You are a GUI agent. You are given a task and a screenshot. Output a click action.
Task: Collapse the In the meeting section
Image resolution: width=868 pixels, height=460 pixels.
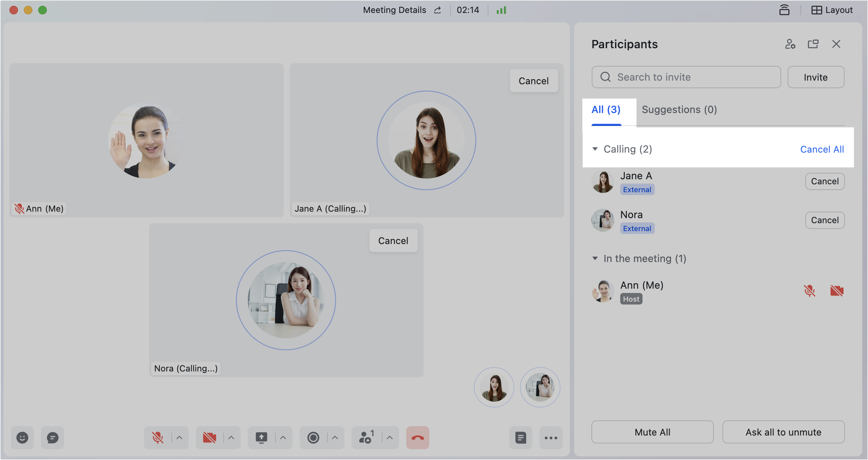pos(595,258)
